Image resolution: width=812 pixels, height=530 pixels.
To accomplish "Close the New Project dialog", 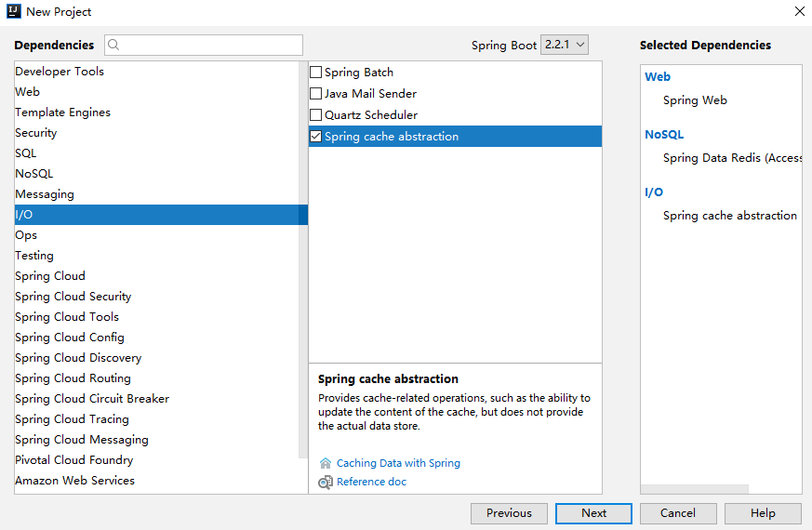I will (x=800, y=11).
